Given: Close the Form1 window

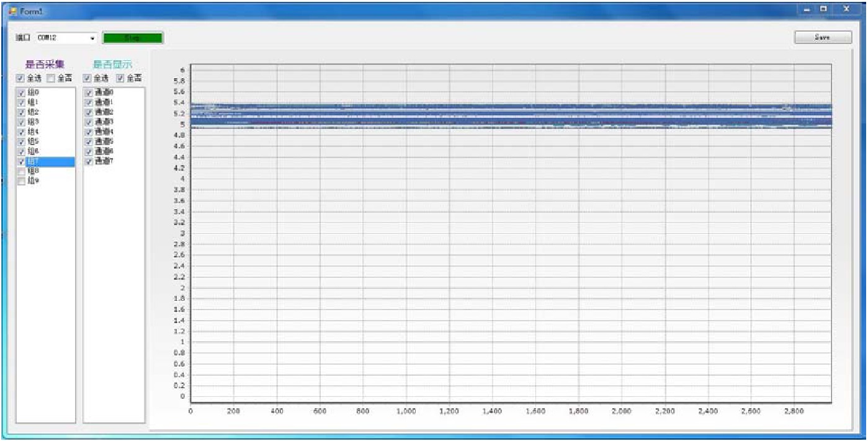Looking at the screenshot, I should click(846, 9).
